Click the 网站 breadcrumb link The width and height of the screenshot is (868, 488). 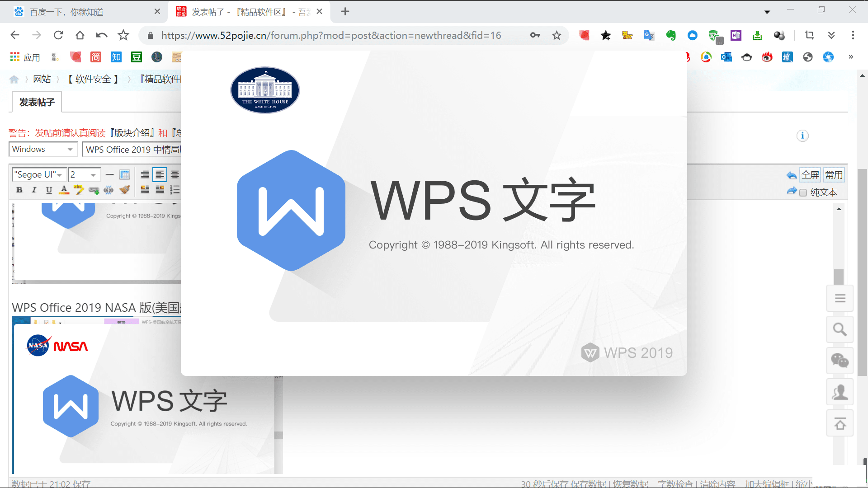click(x=42, y=79)
